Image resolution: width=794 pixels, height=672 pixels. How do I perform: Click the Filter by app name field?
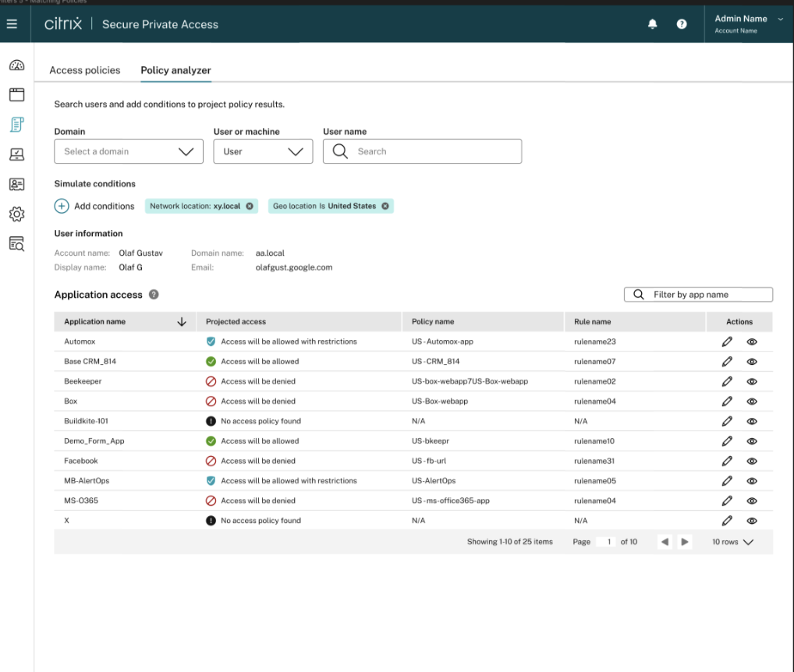tap(698, 295)
